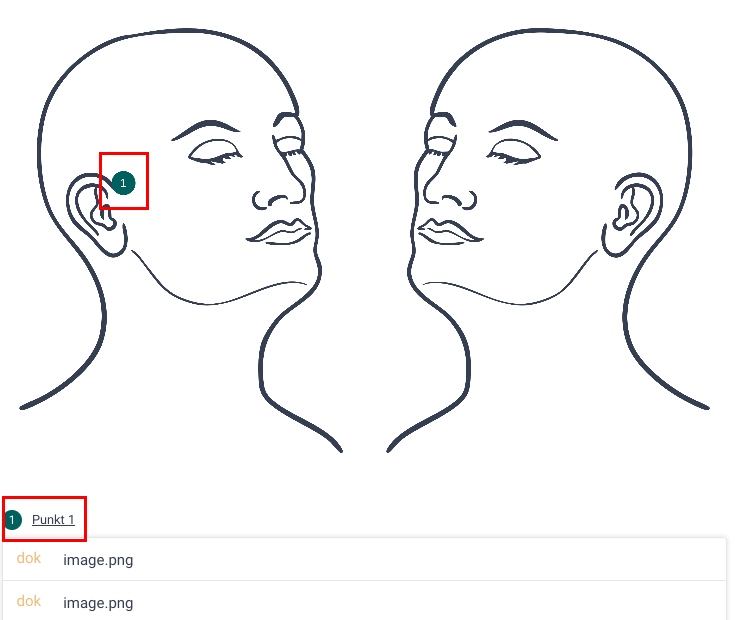This screenshot has height=620, width=738.
Task: Select the second image.png file name
Action: tap(98, 603)
